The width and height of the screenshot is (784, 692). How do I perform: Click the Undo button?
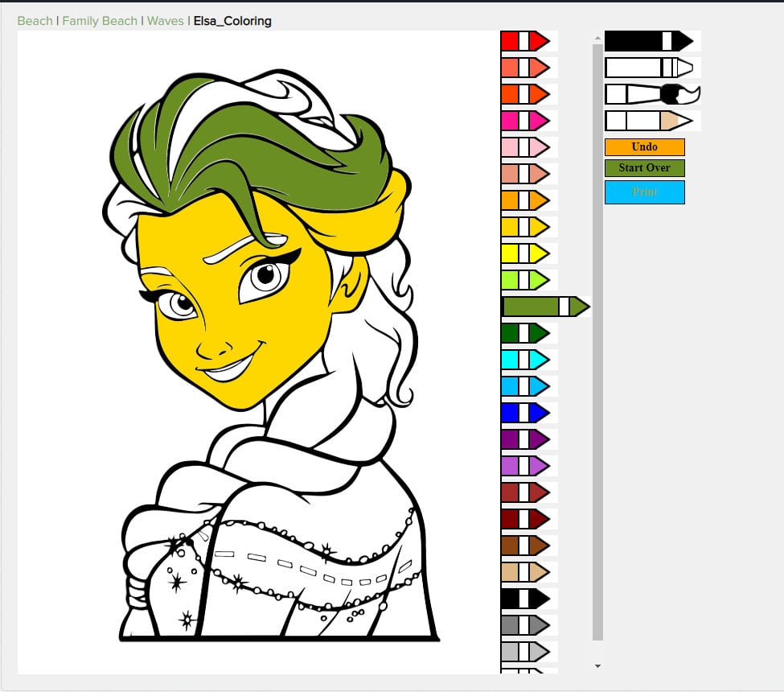645,147
